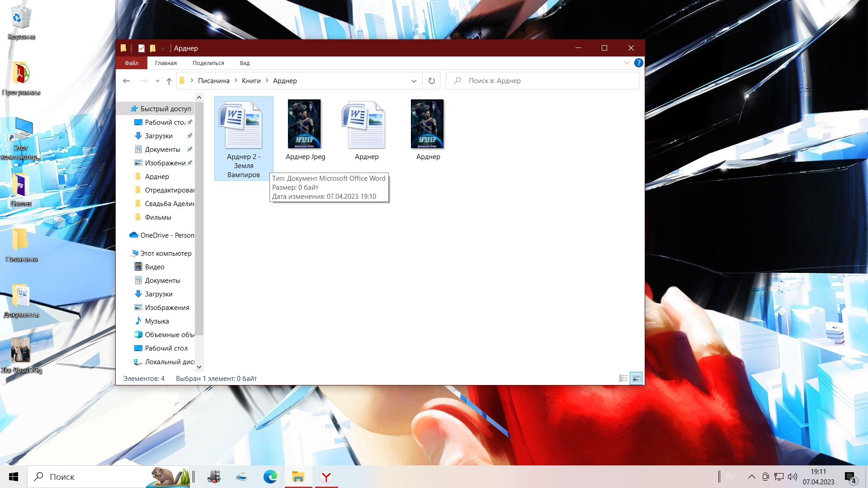Open the recent locations dropdown arrow
Viewport: 868px width, 488px height.
coord(157,81)
